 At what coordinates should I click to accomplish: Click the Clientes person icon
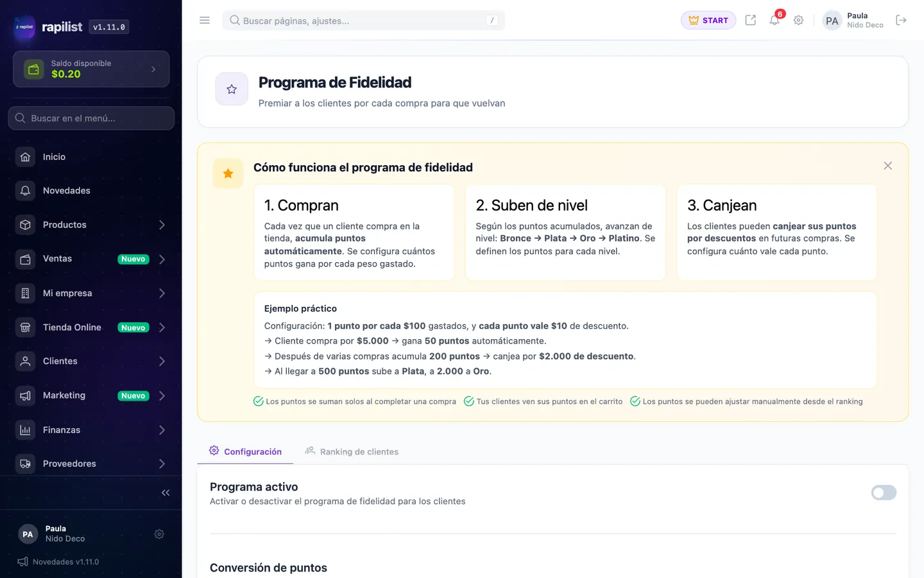click(25, 361)
